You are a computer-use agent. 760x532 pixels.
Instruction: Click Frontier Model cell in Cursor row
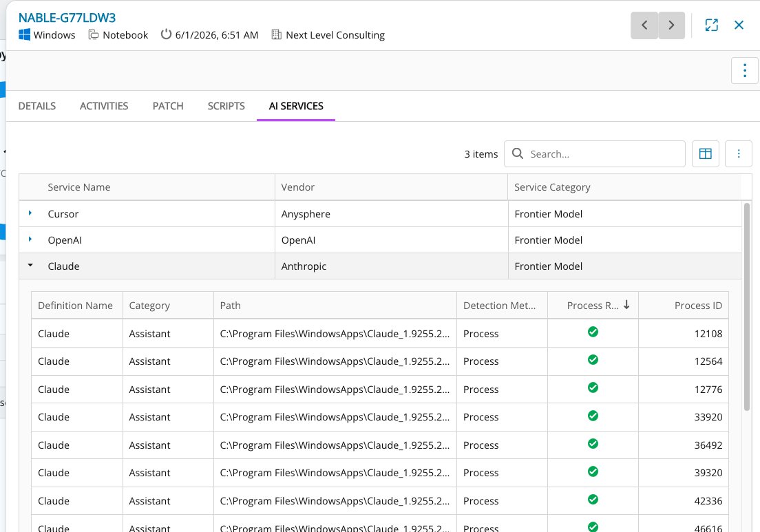coord(625,213)
